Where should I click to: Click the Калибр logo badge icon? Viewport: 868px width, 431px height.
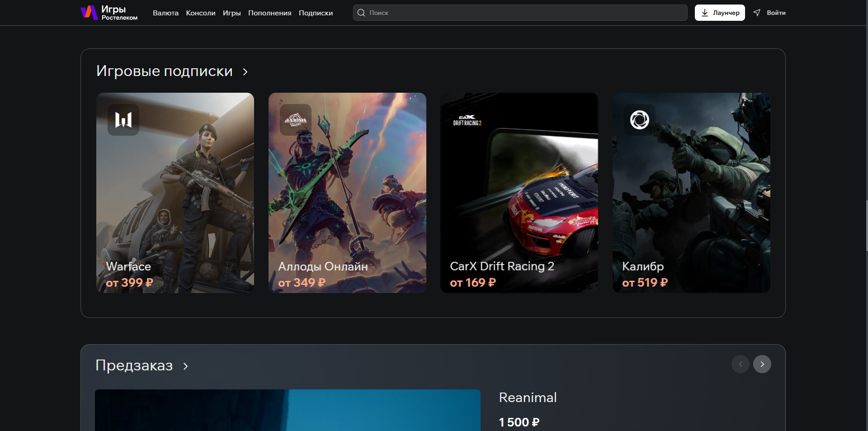[640, 120]
